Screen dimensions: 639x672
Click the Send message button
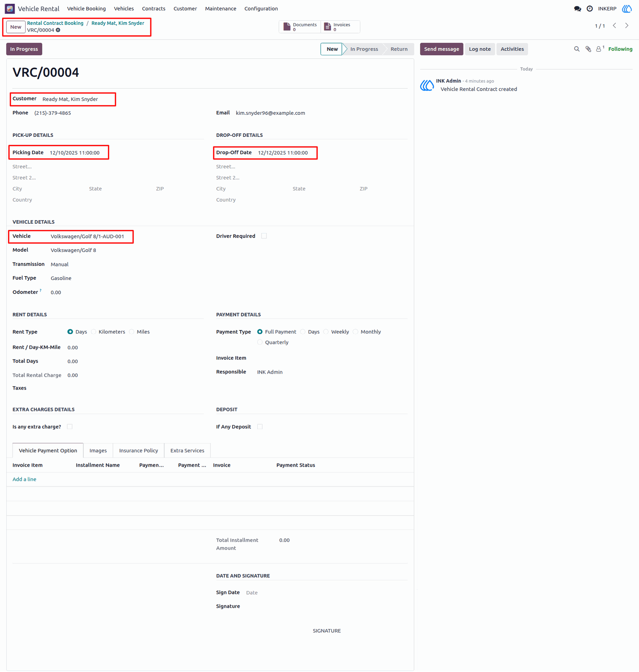(441, 49)
